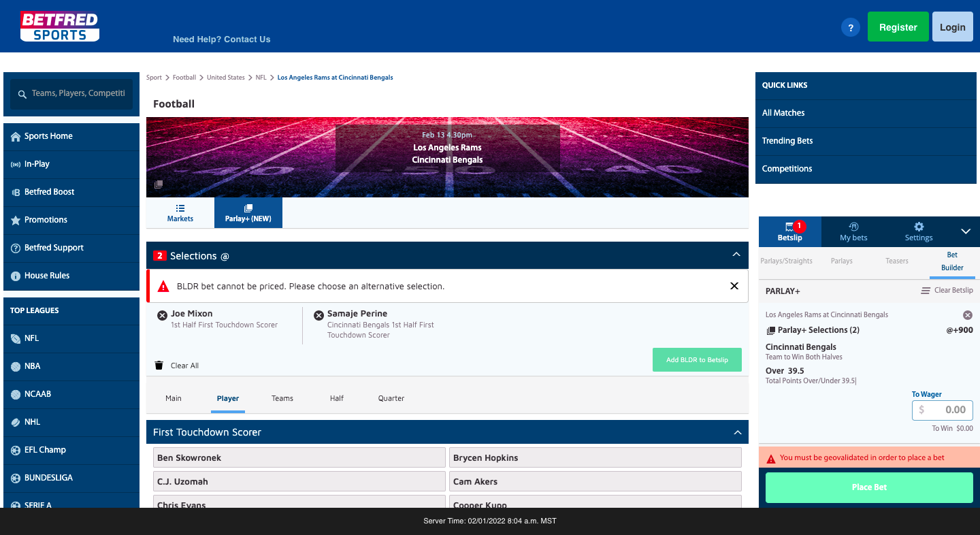The image size is (980, 535).
Task: Open the My bets tab
Action: (853, 231)
